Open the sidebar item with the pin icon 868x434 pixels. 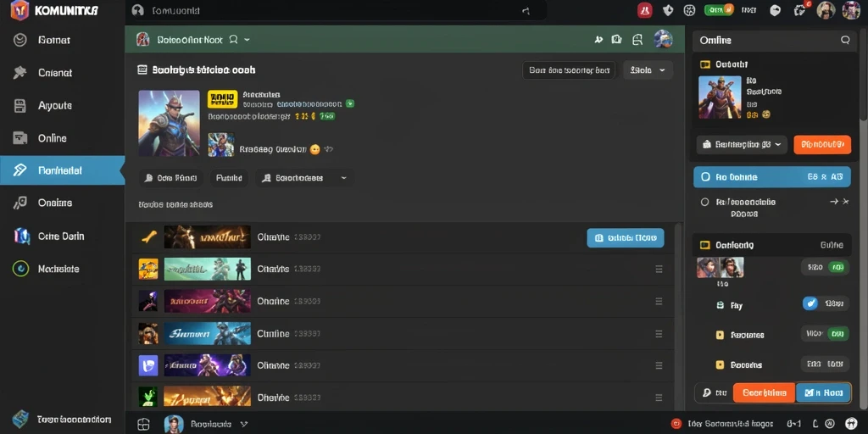coord(63,73)
